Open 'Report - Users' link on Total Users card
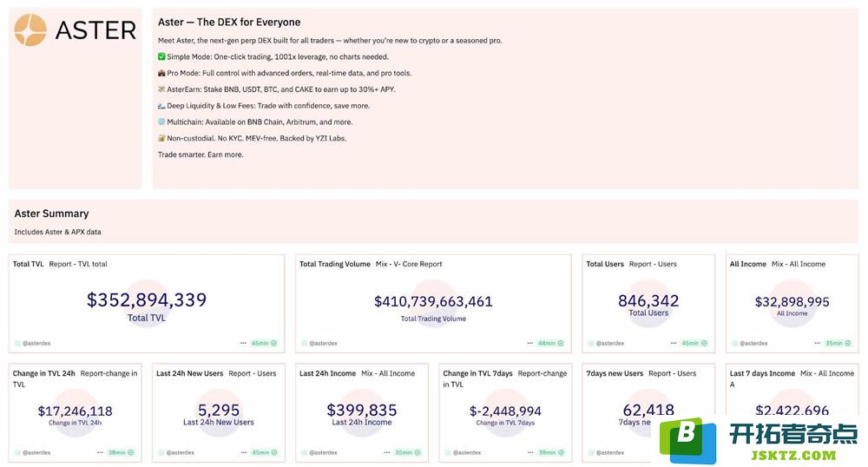Screen dimensions: 868x467 (x=653, y=264)
